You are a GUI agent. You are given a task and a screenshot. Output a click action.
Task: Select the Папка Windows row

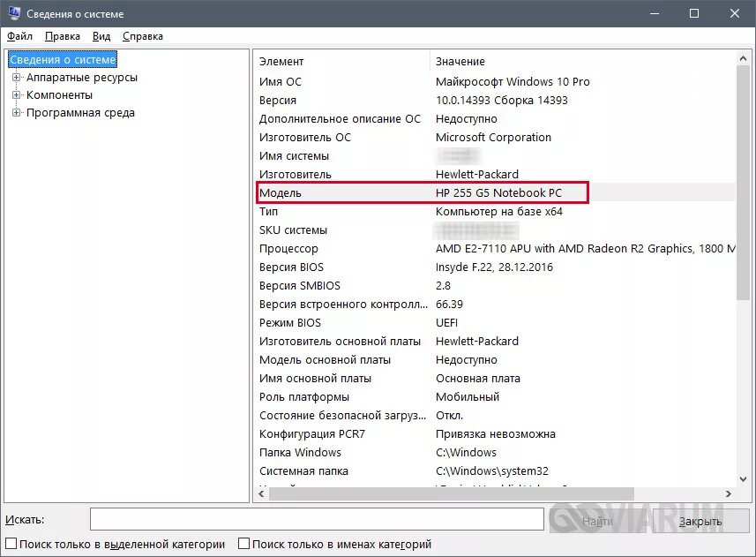495,452
